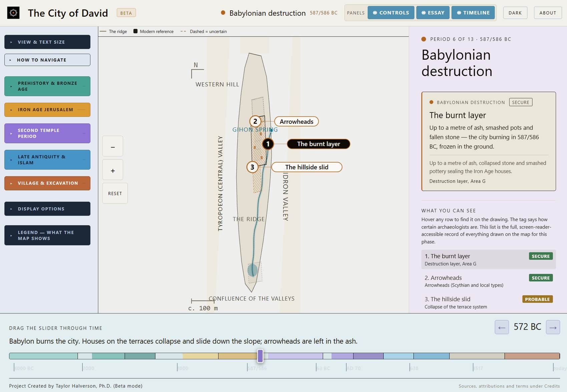567x392 pixels.
Task: Select '1. The burnt layer' list row
Action: coord(489,260)
